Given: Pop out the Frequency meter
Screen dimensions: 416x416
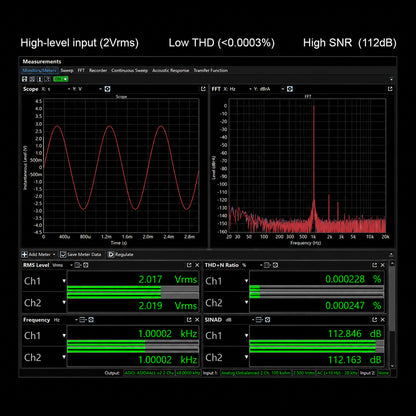Looking at the screenshot, I should click(189, 320).
